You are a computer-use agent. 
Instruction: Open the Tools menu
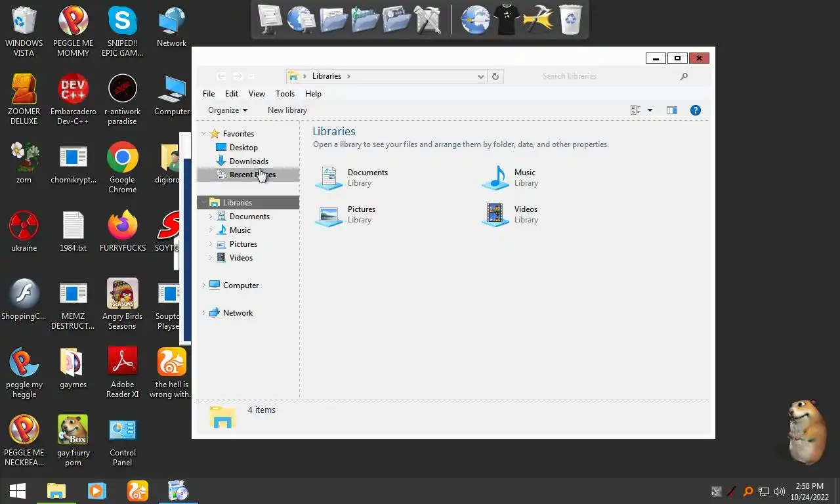point(285,94)
